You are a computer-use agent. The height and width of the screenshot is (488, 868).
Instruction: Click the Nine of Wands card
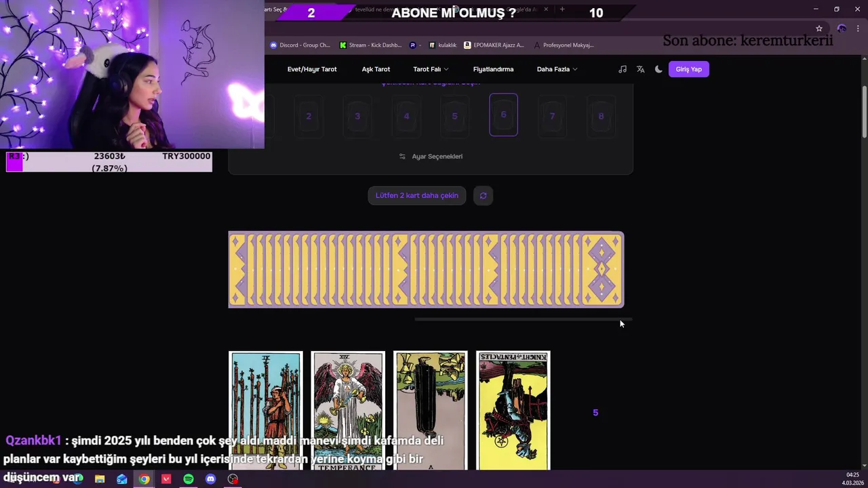point(266,410)
